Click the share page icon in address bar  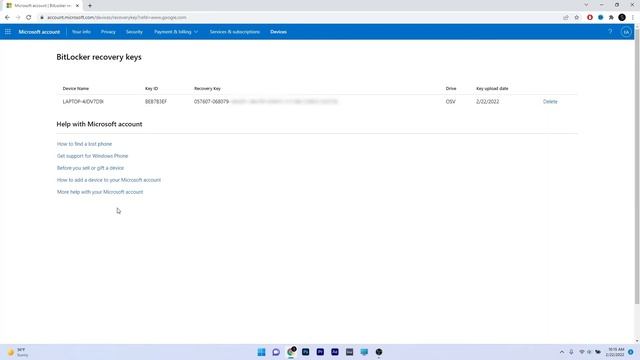pos(566,18)
